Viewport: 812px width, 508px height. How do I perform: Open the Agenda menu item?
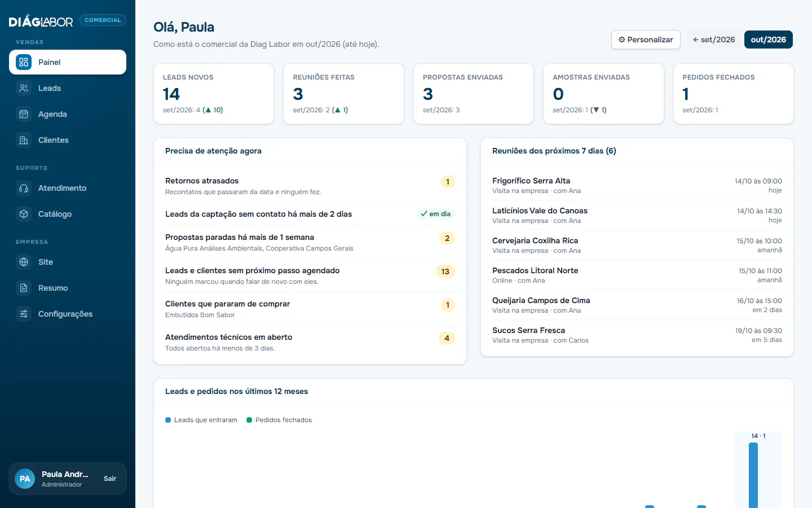tap(68, 114)
